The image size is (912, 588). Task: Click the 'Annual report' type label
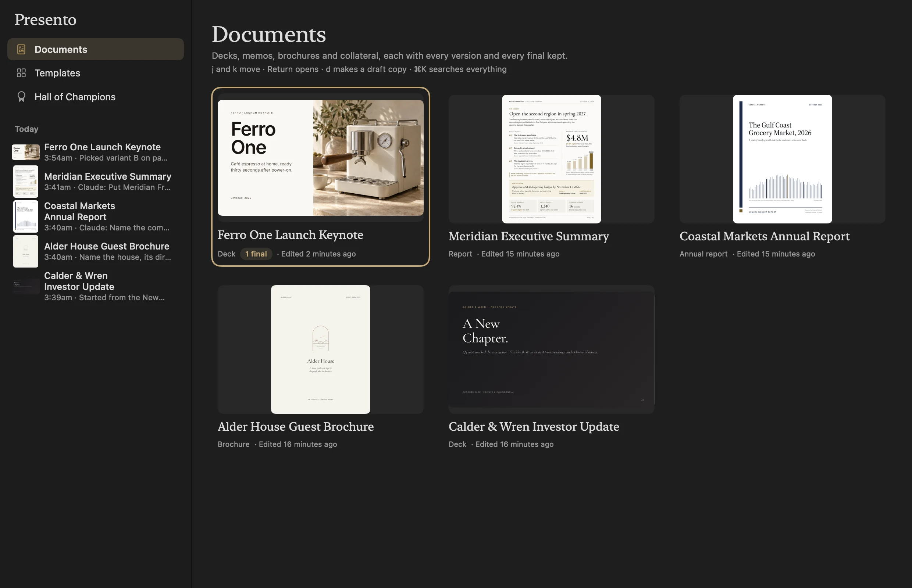point(703,254)
